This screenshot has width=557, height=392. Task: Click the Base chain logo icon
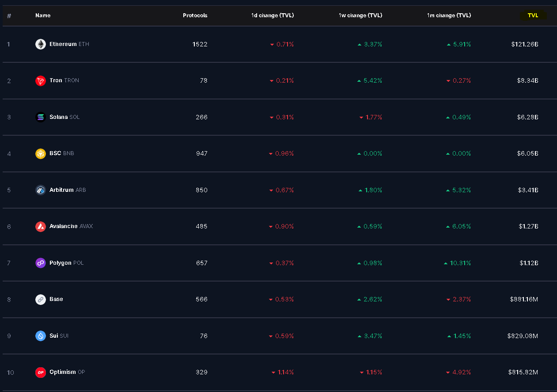click(x=41, y=300)
